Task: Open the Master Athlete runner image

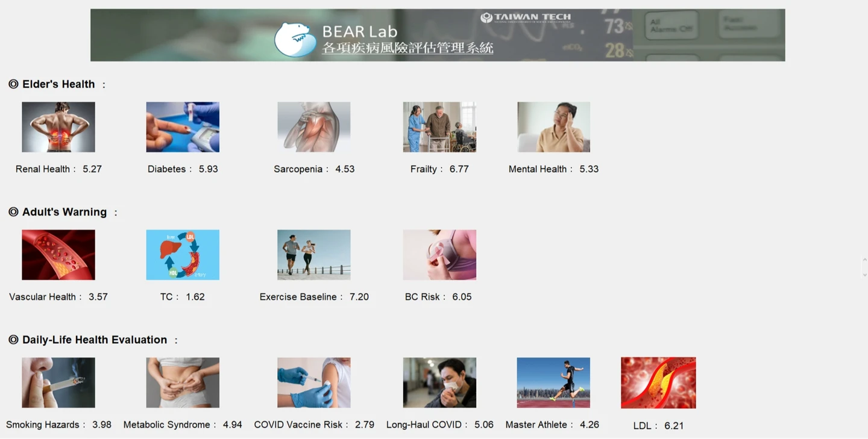Action: pyautogui.click(x=553, y=382)
